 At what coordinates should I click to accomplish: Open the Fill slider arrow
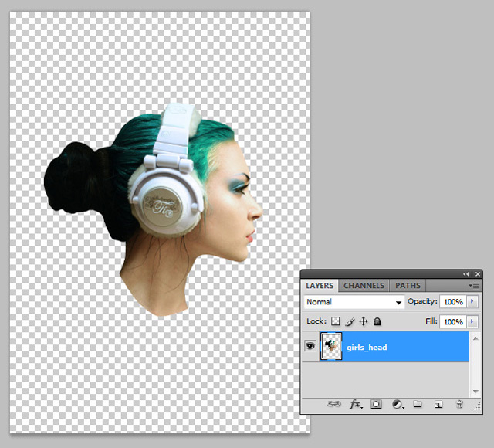point(472,321)
